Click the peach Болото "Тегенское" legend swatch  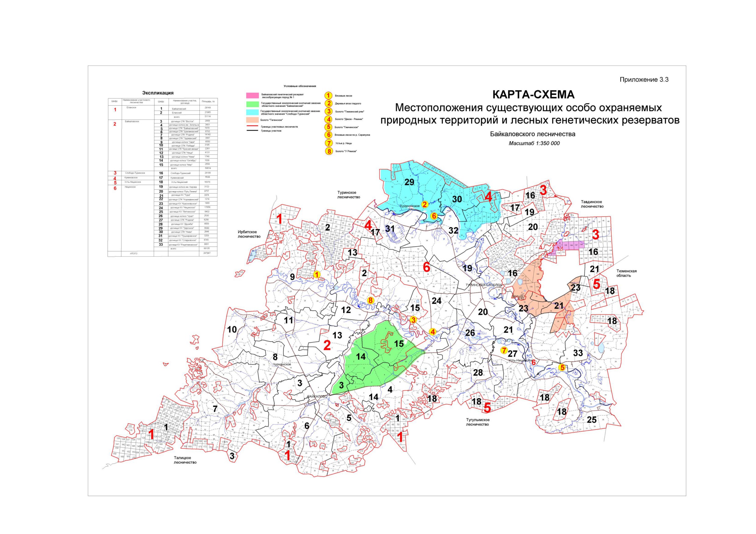click(x=253, y=120)
